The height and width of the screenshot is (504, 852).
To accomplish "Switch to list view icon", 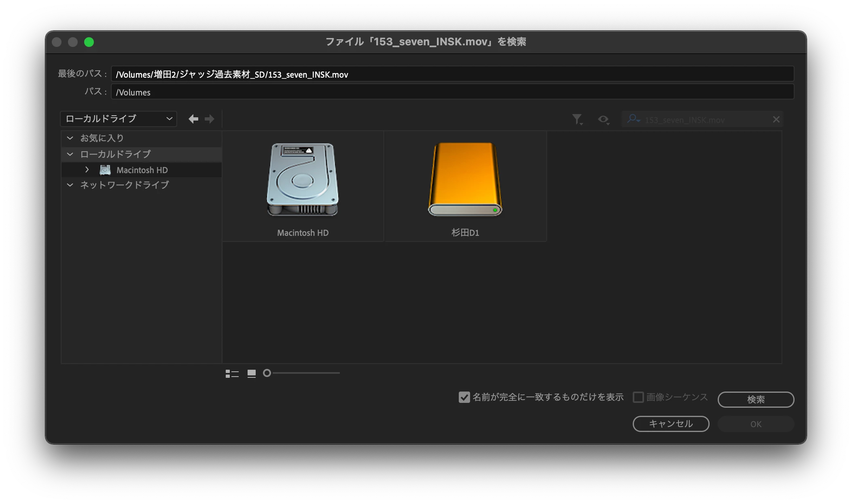I will click(232, 373).
